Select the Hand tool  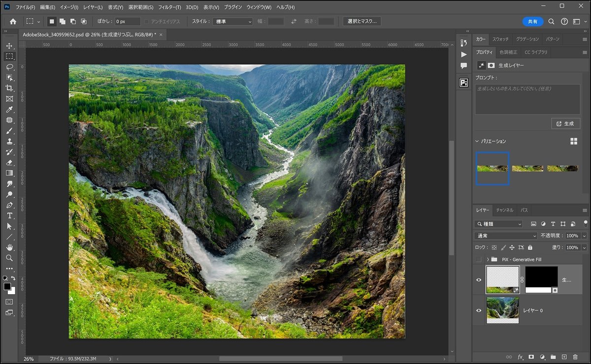tap(9, 247)
